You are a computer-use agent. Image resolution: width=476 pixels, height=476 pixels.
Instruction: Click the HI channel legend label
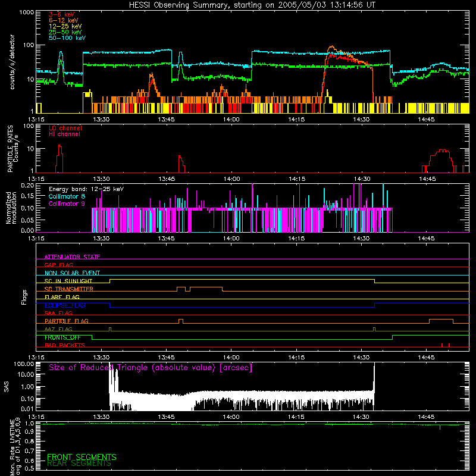[x=64, y=134]
